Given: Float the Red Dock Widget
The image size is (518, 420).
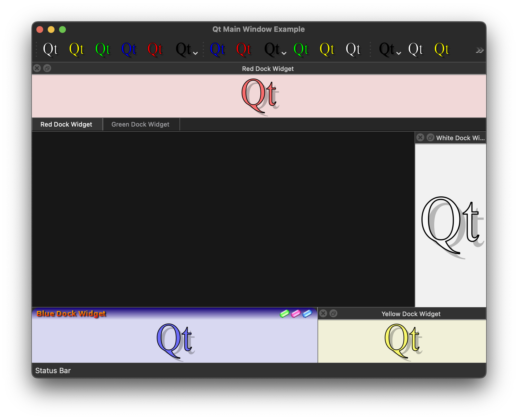Looking at the screenshot, I should (47, 68).
